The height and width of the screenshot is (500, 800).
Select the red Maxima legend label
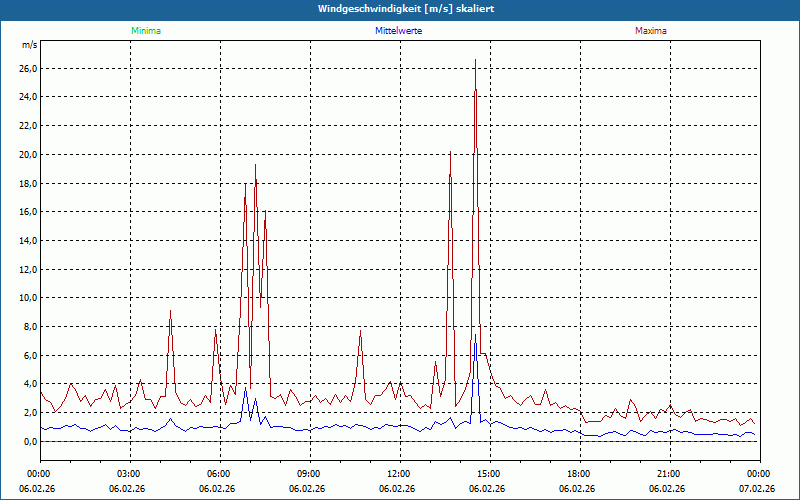(x=651, y=31)
